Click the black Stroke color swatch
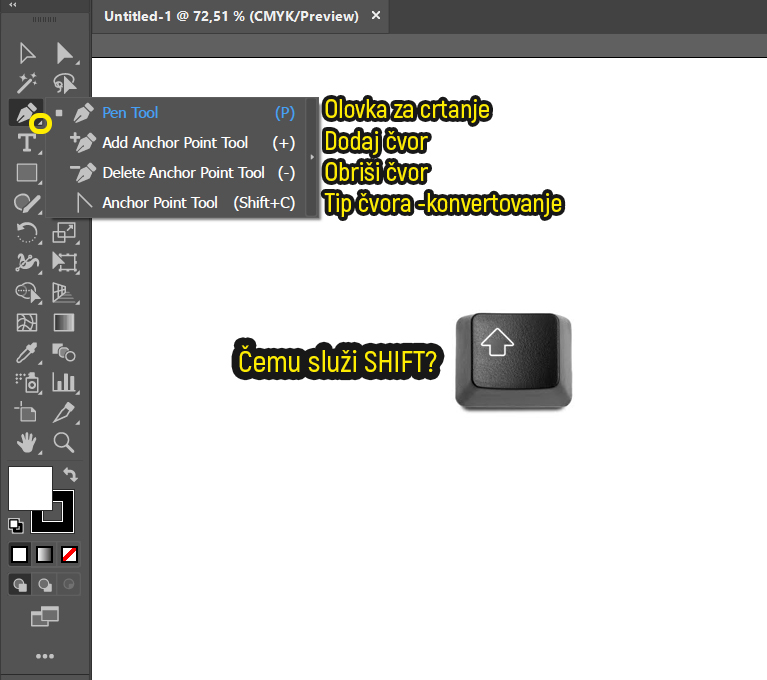The width and height of the screenshot is (767, 680). click(63, 521)
